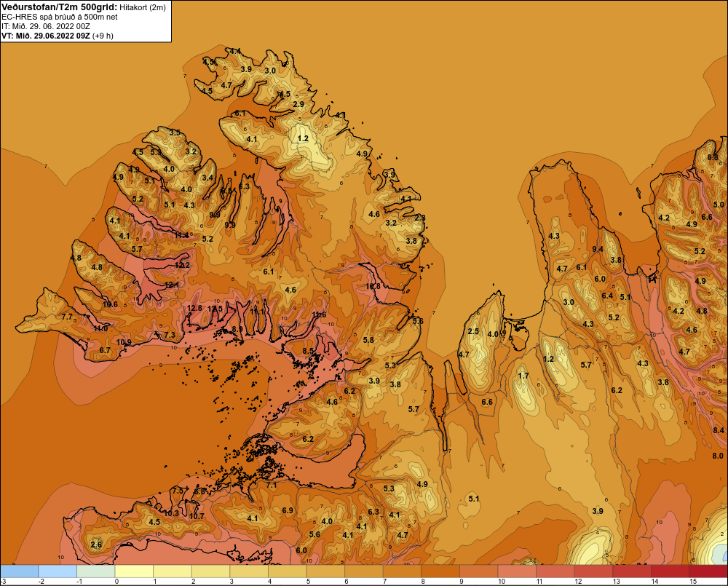
Task: Click the 3.5 temperature value on map
Action: (x=175, y=132)
